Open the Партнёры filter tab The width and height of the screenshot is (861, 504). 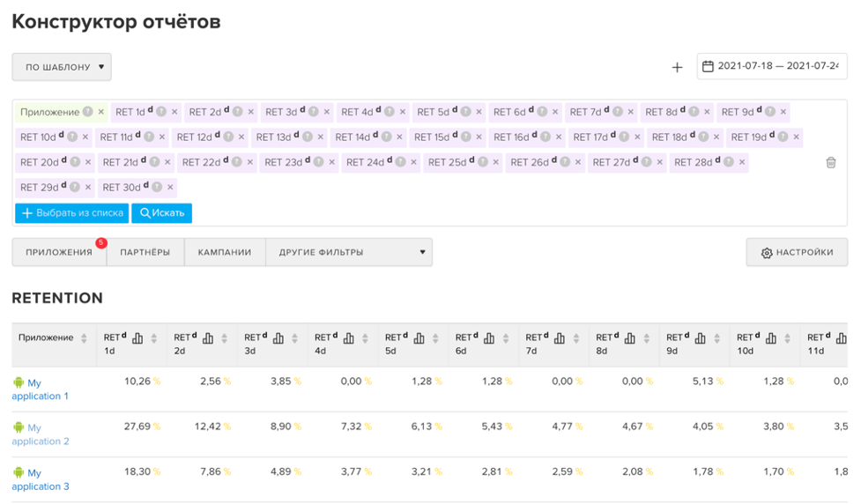[145, 252]
